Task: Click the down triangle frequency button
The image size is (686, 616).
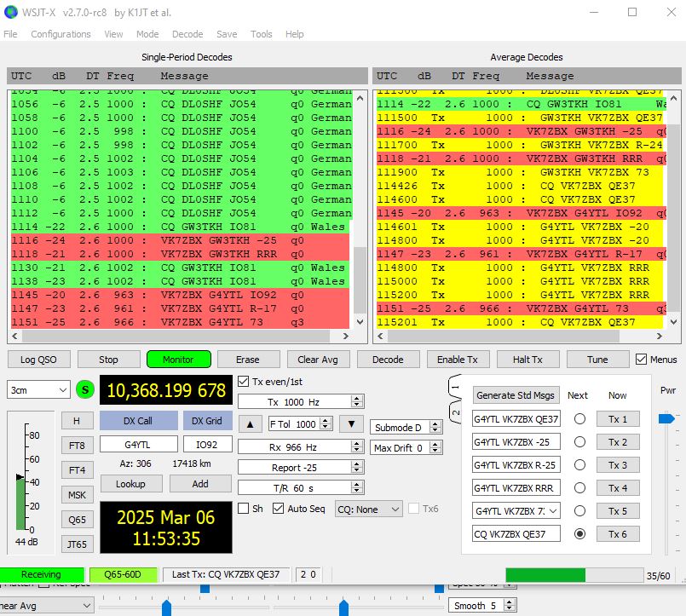Action: tap(351, 424)
